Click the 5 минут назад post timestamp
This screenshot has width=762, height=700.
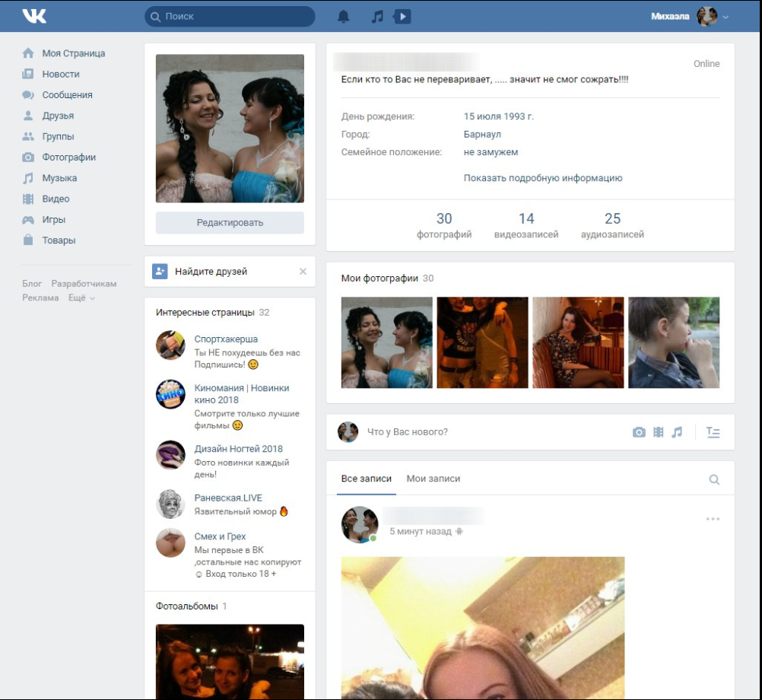[421, 531]
